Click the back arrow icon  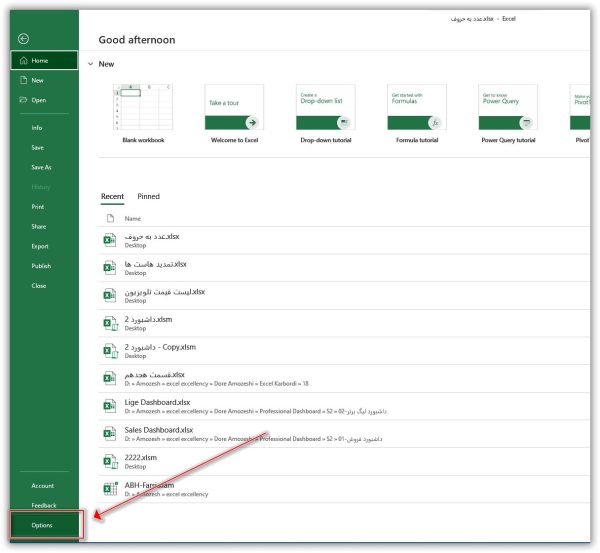[23, 39]
